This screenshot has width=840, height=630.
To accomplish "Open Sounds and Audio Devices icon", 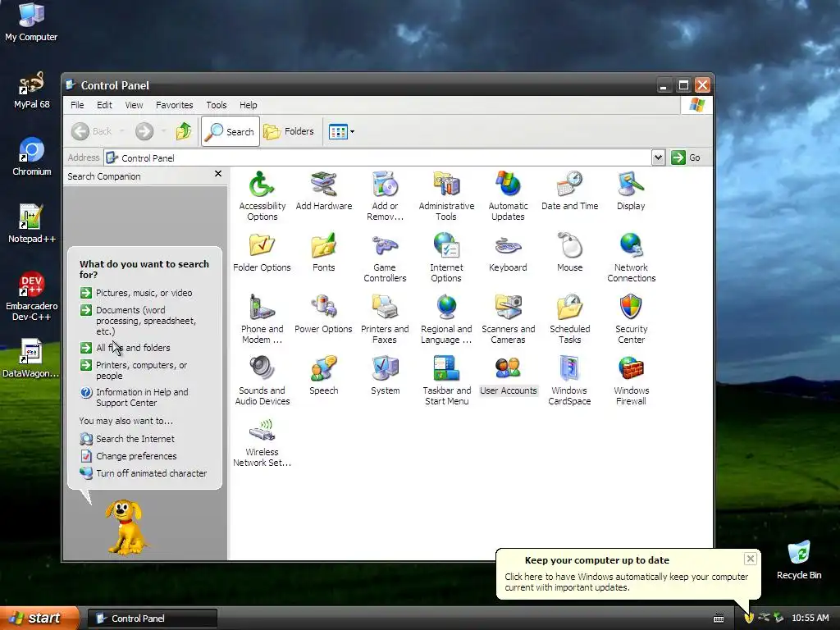I will (x=262, y=381).
